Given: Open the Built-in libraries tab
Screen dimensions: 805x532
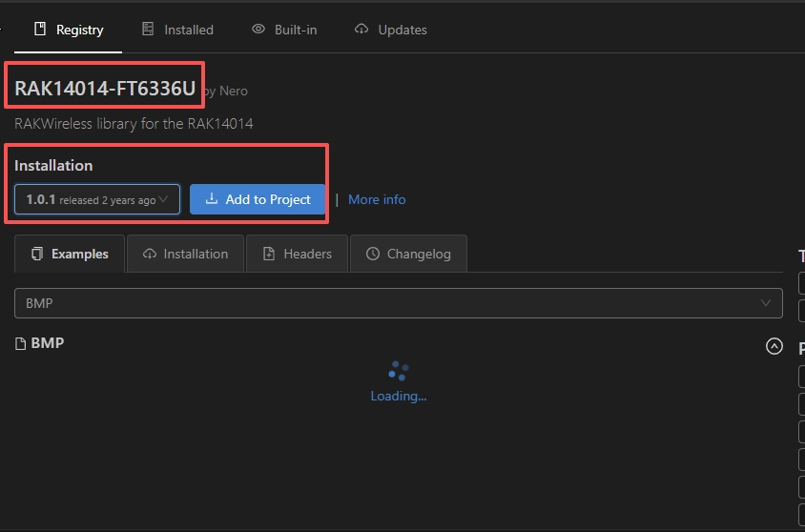Looking at the screenshot, I should tap(284, 30).
